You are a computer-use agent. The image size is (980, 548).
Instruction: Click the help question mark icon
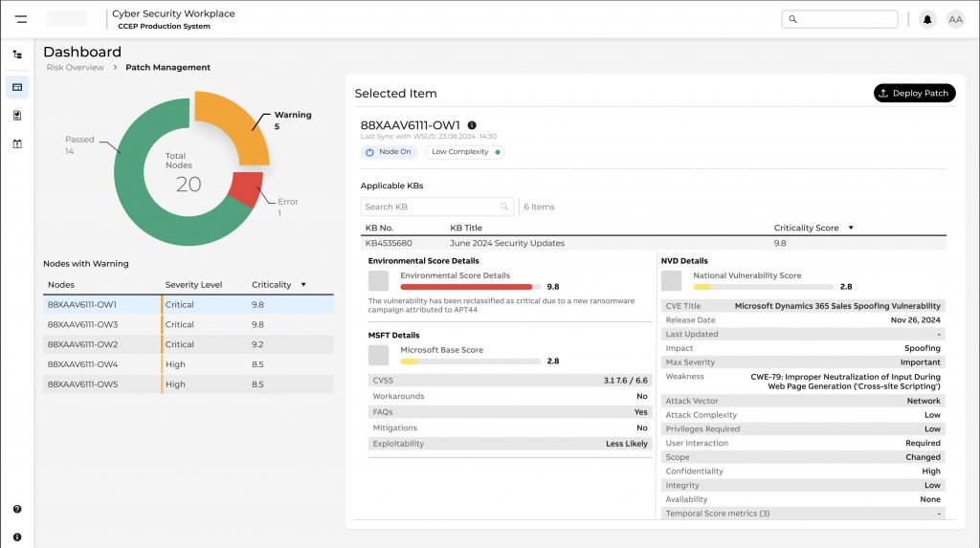[17, 510]
